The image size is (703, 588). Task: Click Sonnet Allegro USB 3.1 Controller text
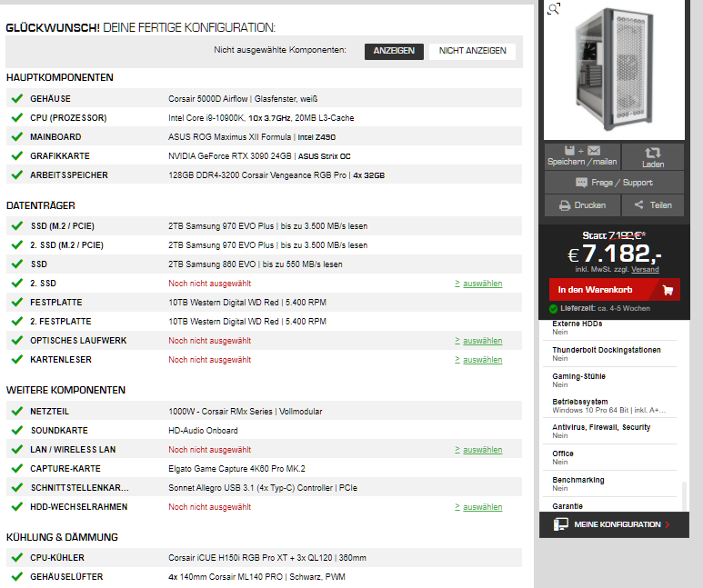(x=263, y=488)
